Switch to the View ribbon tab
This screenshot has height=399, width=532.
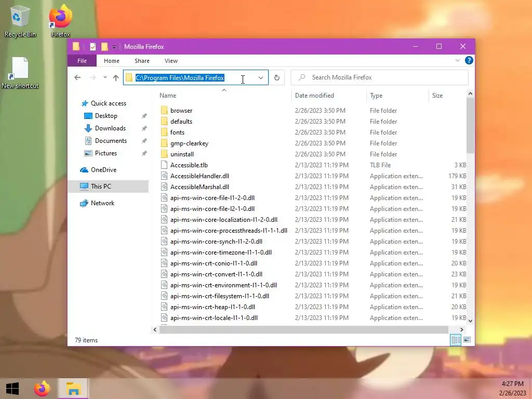coord(171,61)
